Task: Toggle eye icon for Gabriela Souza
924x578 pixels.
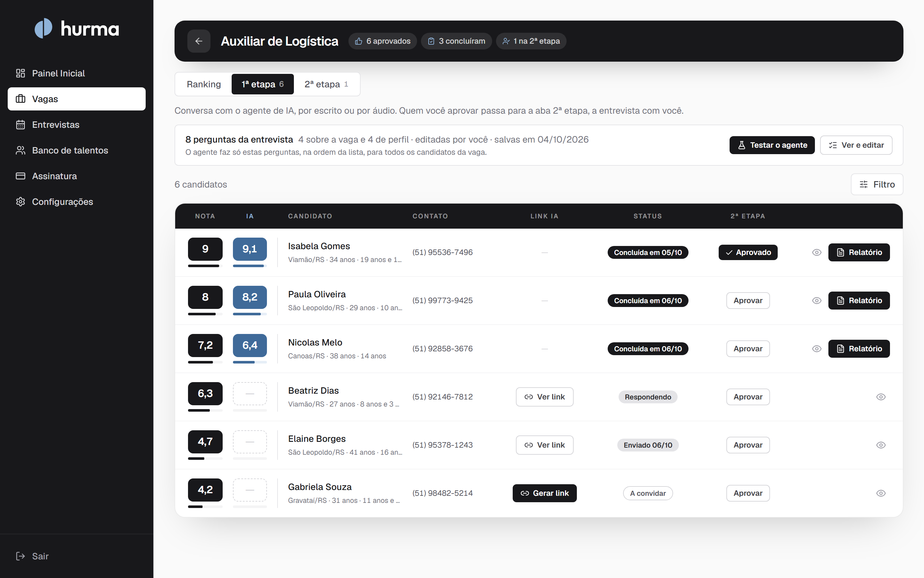Action: pos(881,493)
